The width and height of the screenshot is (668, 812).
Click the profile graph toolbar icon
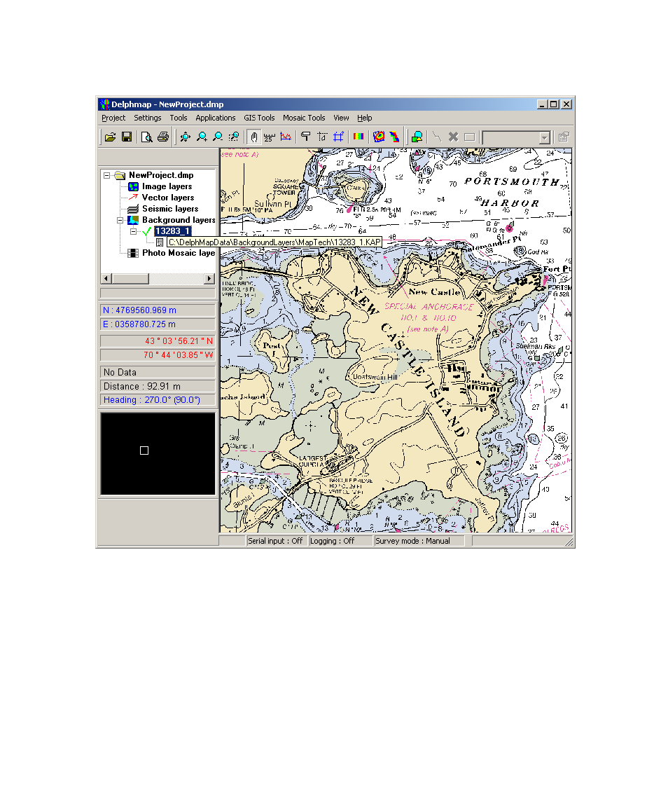pos(286,137)
